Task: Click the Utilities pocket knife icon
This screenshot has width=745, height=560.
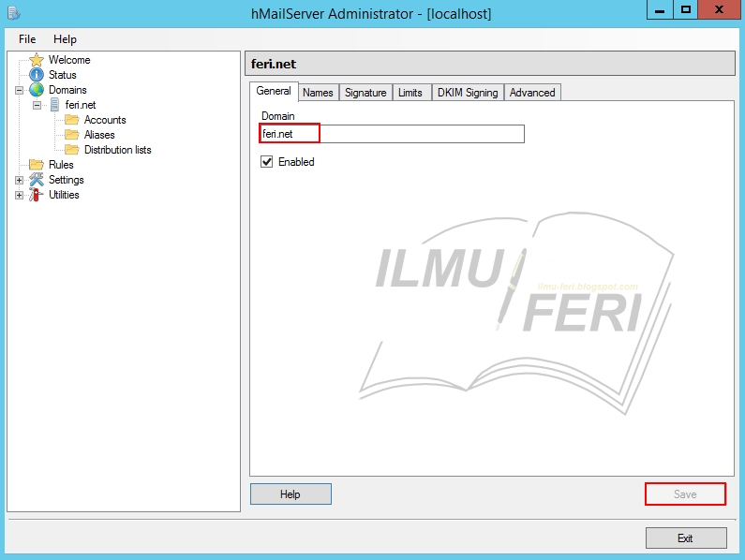Action: 37,194
